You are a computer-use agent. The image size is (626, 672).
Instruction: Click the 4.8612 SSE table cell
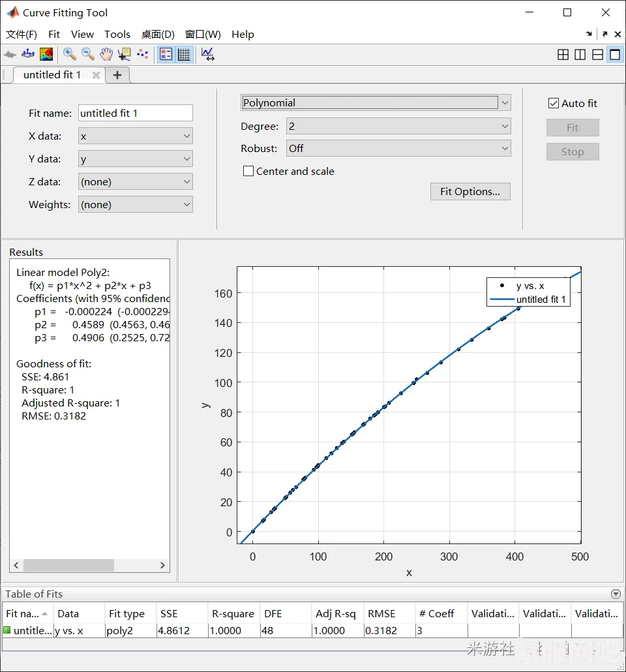pyautogui.click(x=182, y=630)
